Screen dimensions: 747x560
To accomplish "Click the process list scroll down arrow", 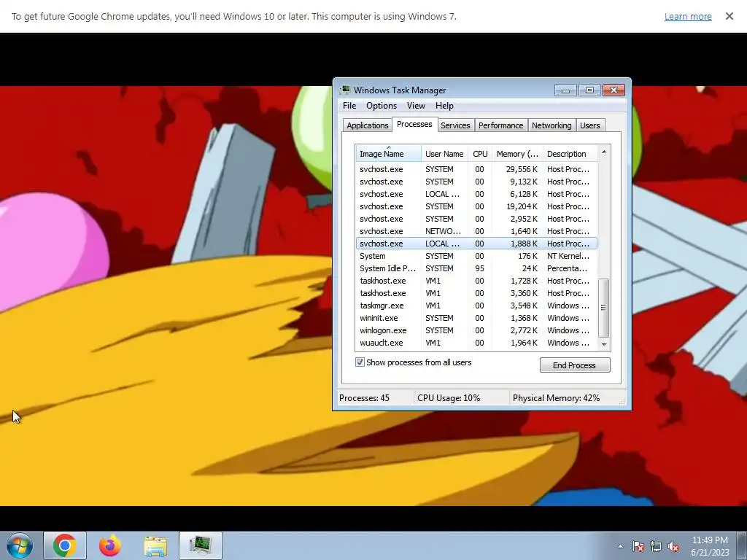I will tap(604, 344).
